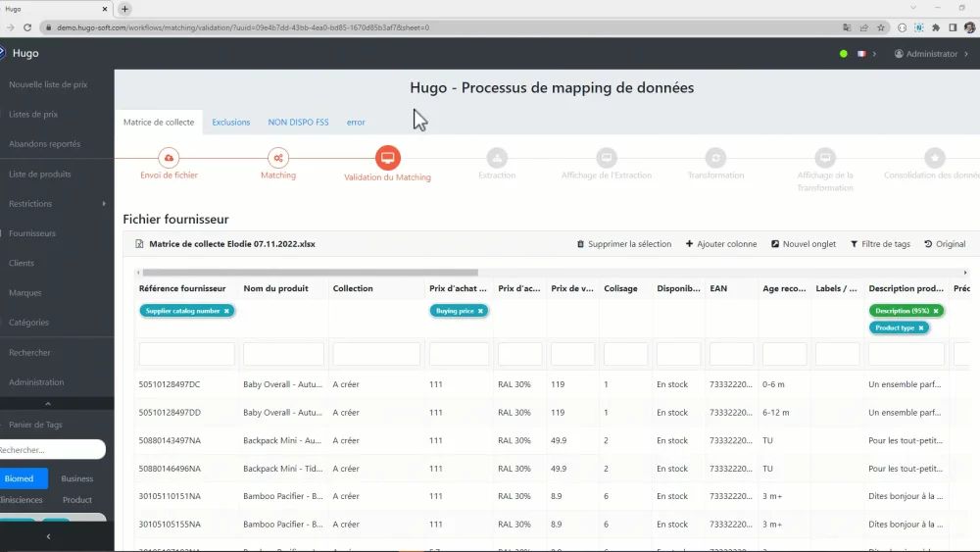Select the Business tag category
The image size is (980, 552).
pos(76,478)
